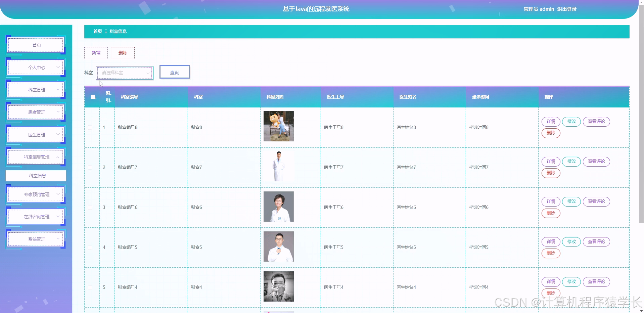Click 删除 in 科室6 row
The width and height of the screenshot is (644, 313).
point(551,213)
